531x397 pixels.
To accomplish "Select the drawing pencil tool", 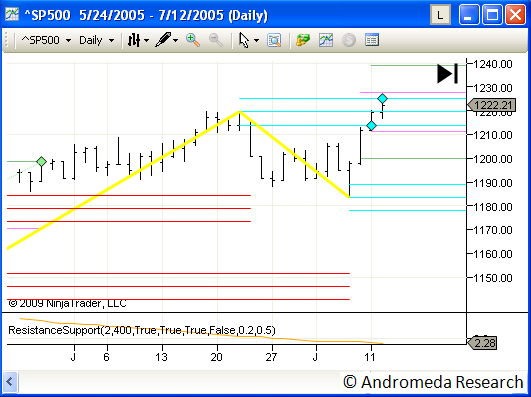I will [x=163, y=40].
